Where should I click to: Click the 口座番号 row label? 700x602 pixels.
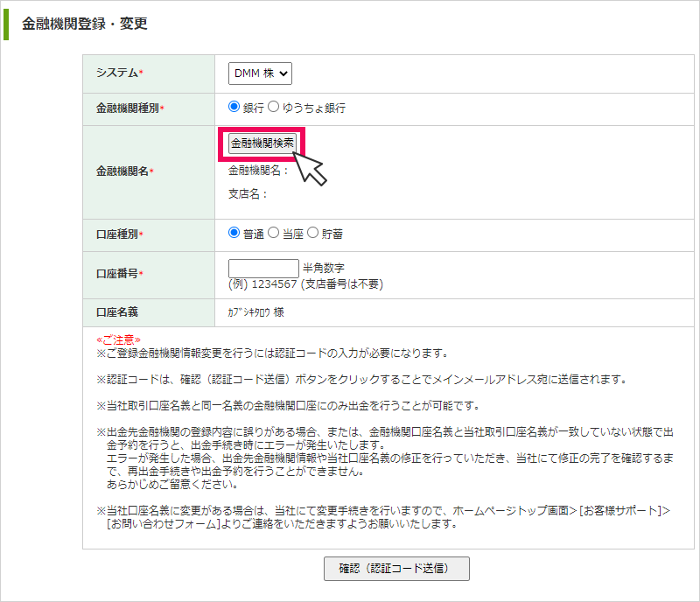(x=119, y=274)
